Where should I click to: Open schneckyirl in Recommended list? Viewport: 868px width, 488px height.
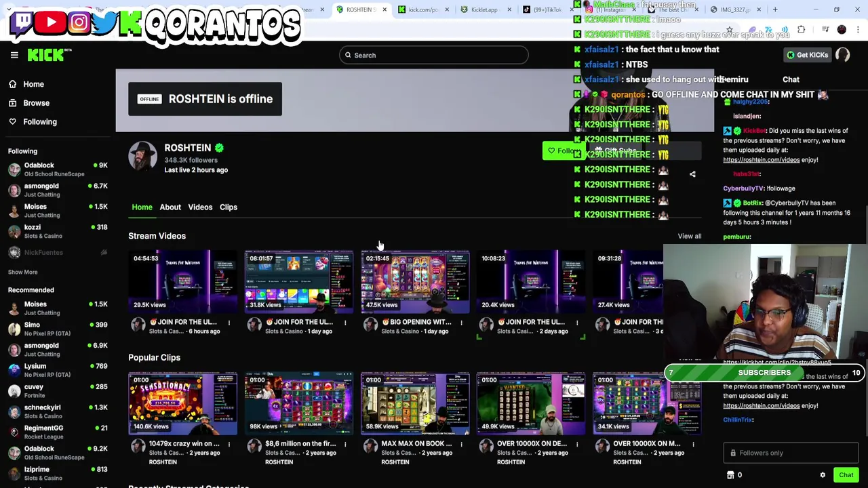coord(58,411)
